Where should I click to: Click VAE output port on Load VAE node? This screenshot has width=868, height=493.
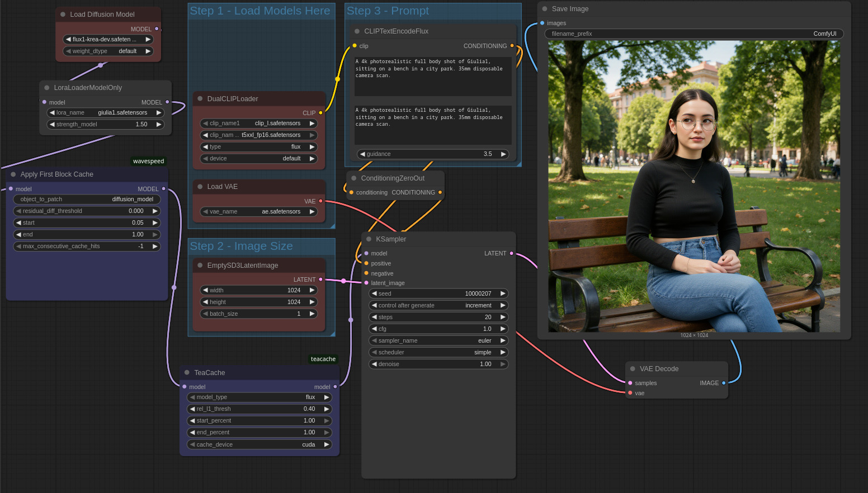click(x=320, y=201)
